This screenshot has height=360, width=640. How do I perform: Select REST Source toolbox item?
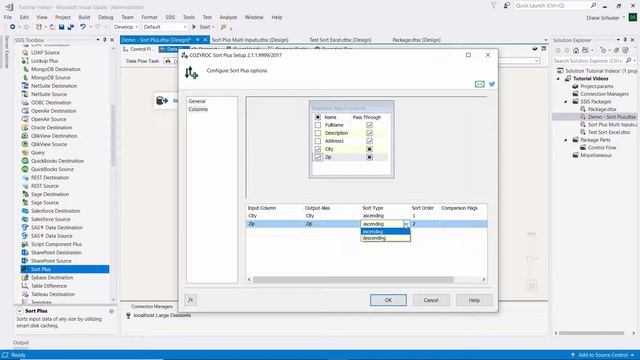pyautogui.click(x=44, y=186)
